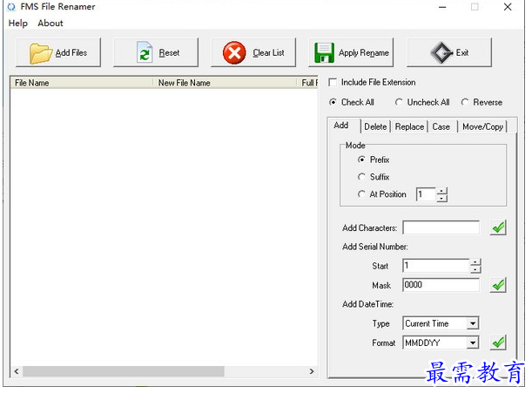Minimize the FMS File Renamer window

click(442, 7)
